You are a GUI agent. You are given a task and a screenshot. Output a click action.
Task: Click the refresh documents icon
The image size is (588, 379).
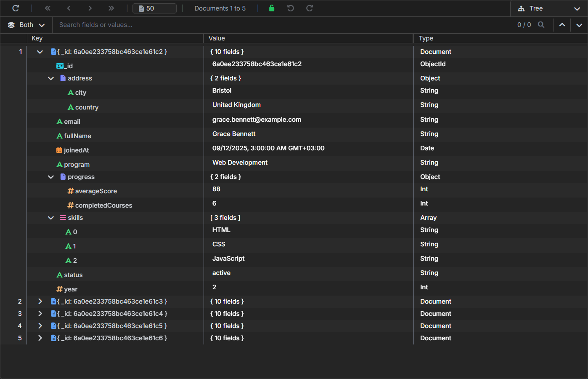[x=16, y=8]
